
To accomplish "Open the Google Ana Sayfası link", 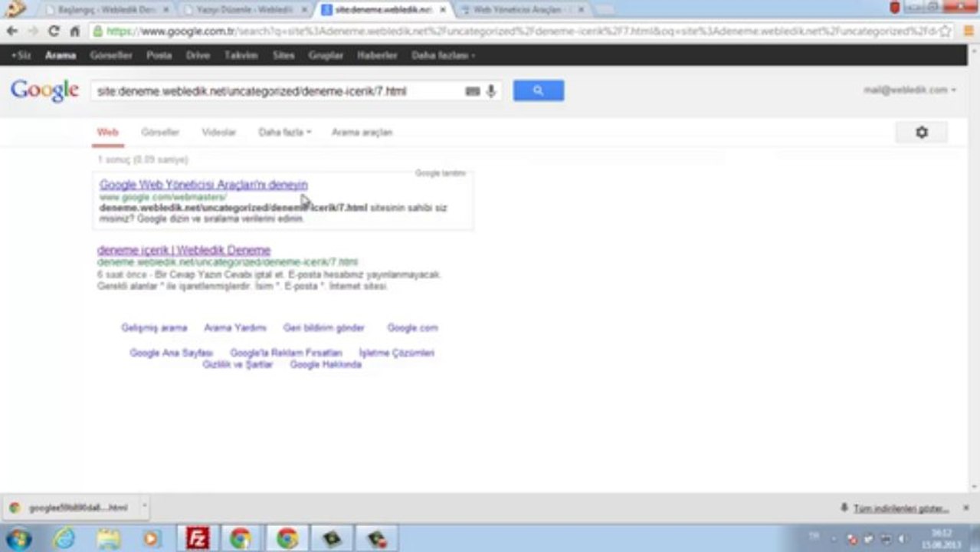I will [171, 353].
